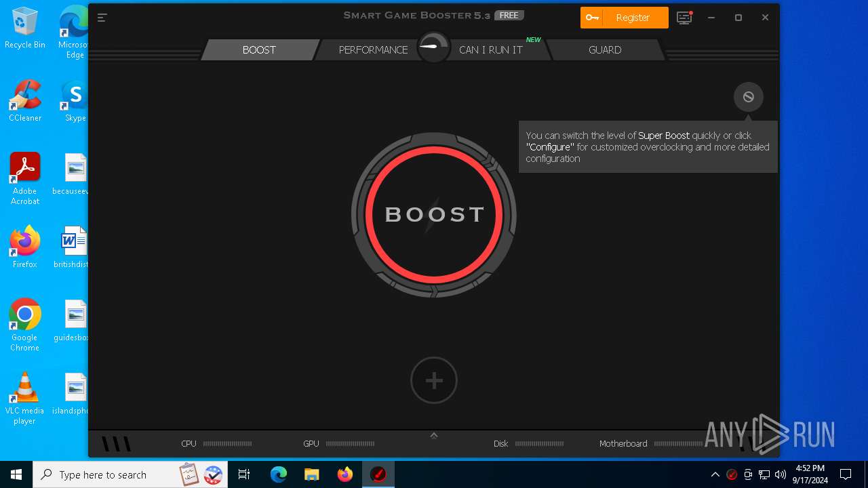Image resolution: width=868 pixels, height=488 pixels.
Task: Maximize the Smart Game Booster window
Action: [738, 18]
